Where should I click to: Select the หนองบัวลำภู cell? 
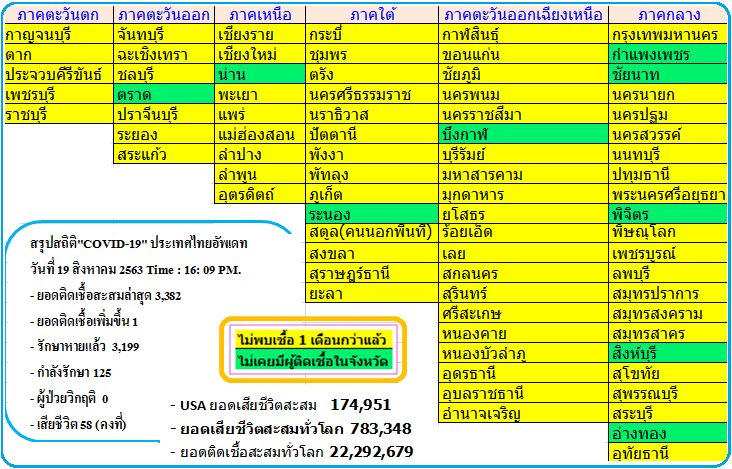click(523, 353)
